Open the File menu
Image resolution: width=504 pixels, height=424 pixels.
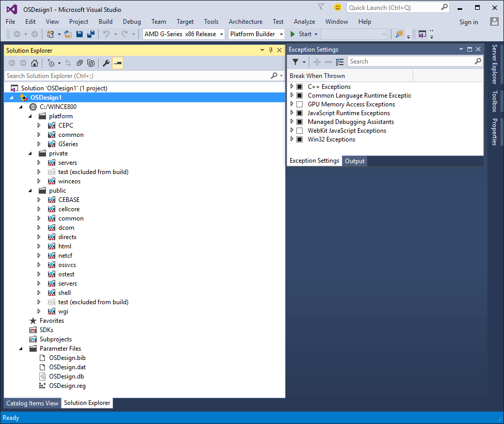(10, 22)
